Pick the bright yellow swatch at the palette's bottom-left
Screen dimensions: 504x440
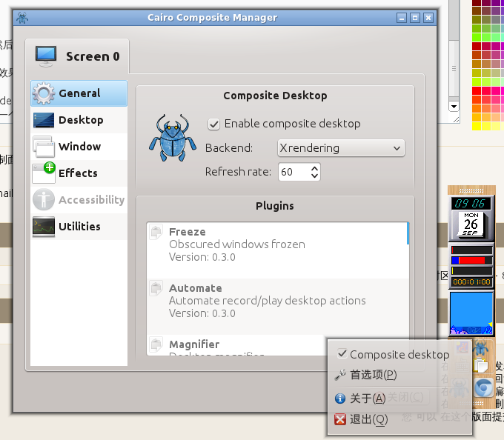click(x=476, y=126)
